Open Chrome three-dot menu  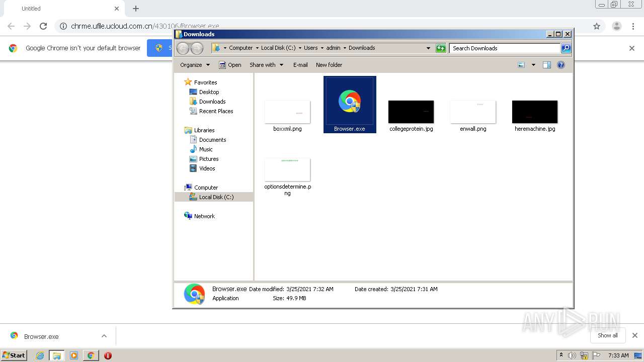coord(633,26)
